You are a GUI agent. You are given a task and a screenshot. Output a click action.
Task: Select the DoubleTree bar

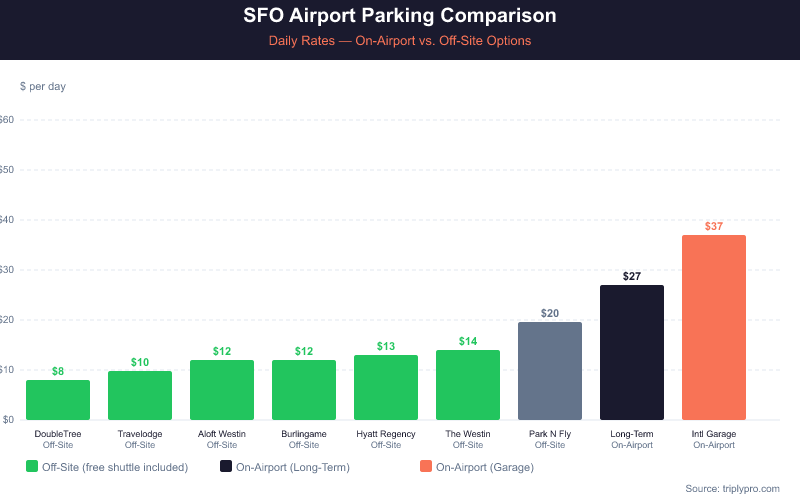click(58, 400)
